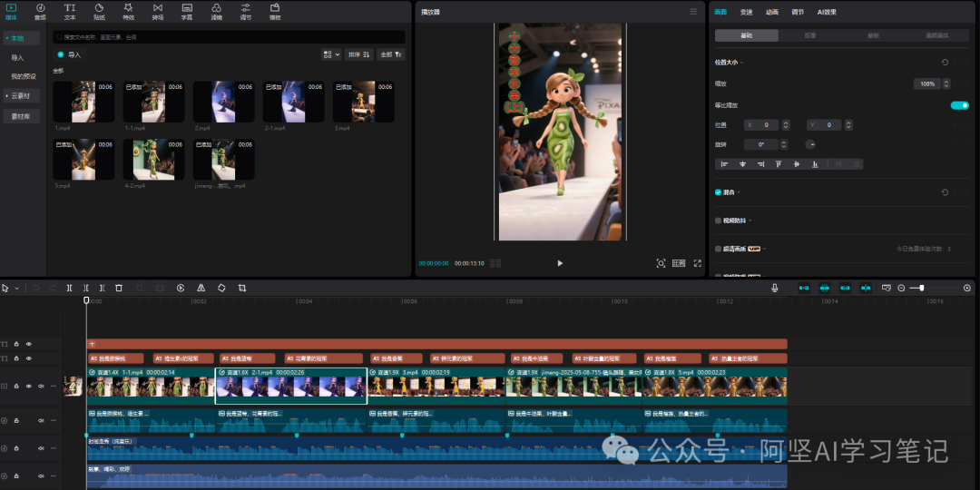The image size is (980, 490).
Task: Open the player panel hamburger menu
Action: click(x=693, y=12)
